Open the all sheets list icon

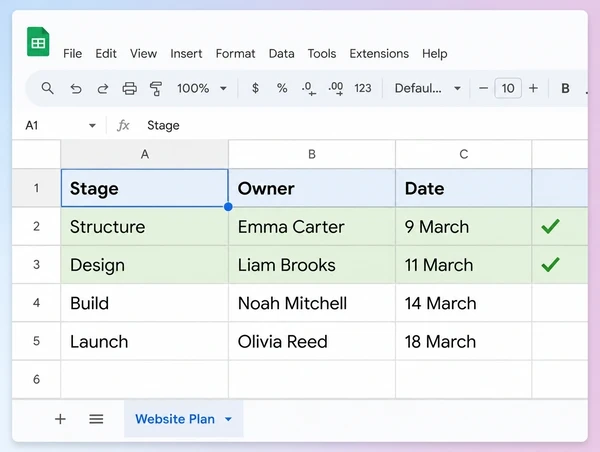(x=96, y=419)
